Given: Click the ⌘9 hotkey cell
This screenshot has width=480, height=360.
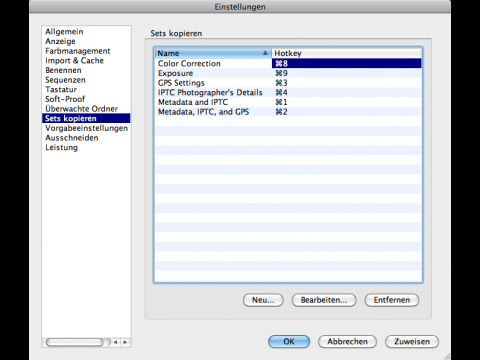Looking at the screenshot, I should tap(347, 73).
